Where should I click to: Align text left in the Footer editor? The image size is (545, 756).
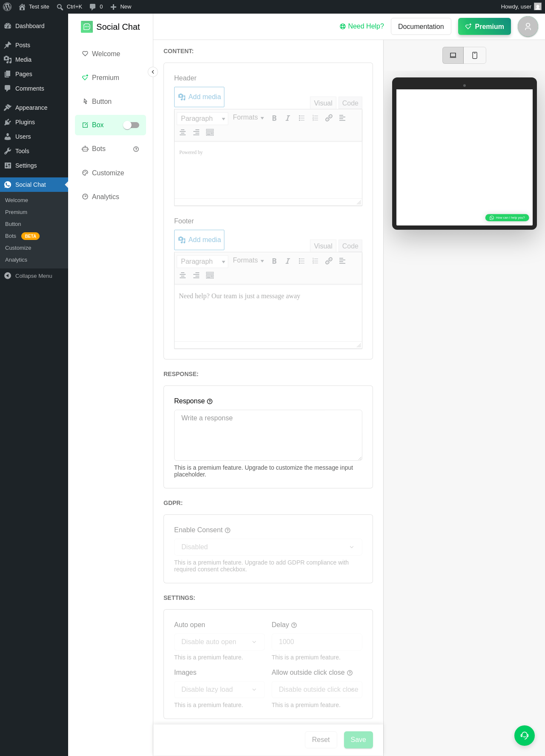pos(342,261)
